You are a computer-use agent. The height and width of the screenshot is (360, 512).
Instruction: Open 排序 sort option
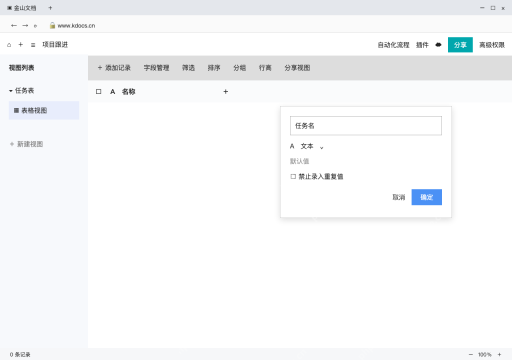pos(214,68)
